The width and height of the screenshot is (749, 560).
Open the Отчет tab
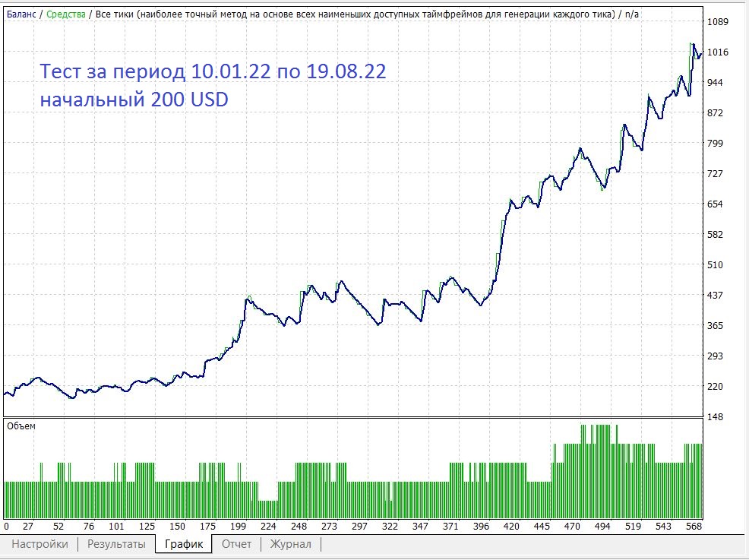pos(236,544)
